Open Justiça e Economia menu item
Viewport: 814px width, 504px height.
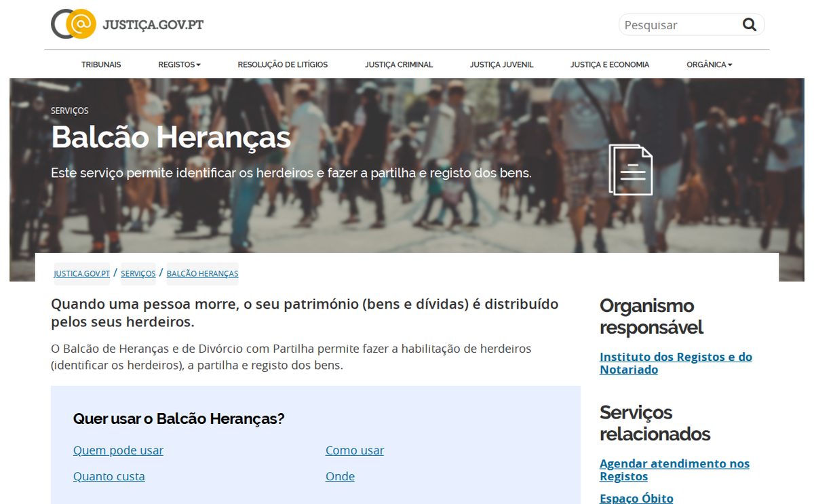[x=610, y=64]
